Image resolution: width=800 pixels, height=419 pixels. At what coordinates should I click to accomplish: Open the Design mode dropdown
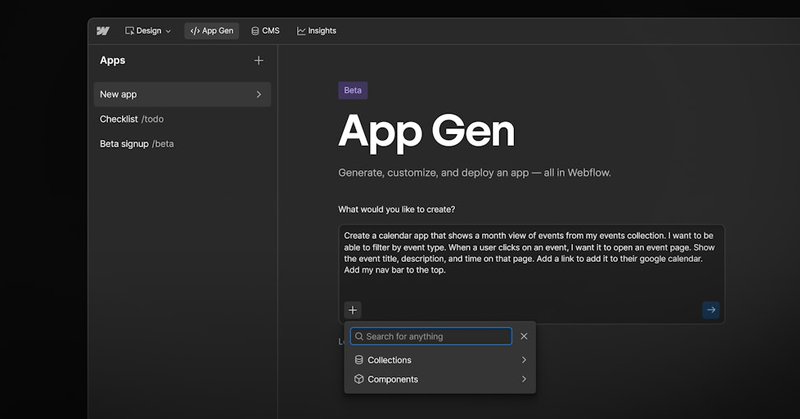pyautogui.click(x=148, y=31)
